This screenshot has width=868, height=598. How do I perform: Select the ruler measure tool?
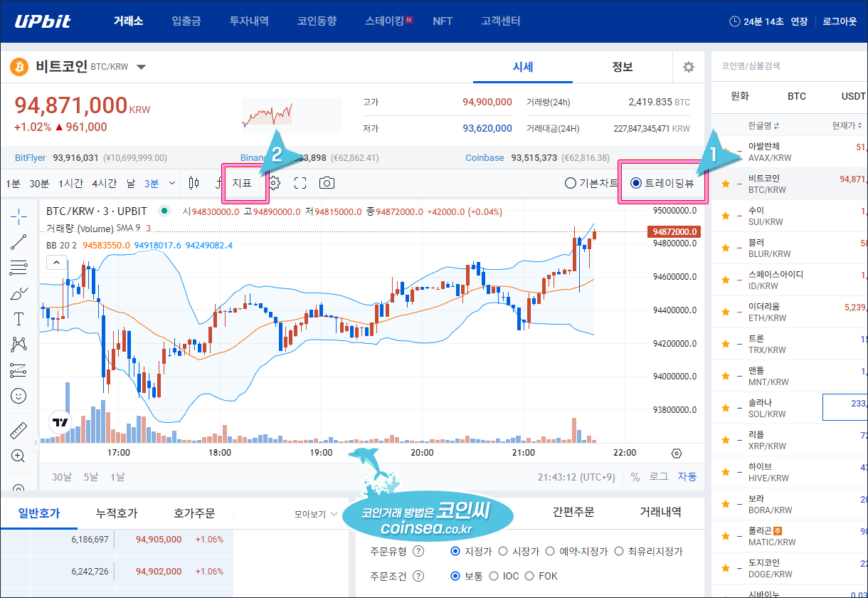click(18, 430)
